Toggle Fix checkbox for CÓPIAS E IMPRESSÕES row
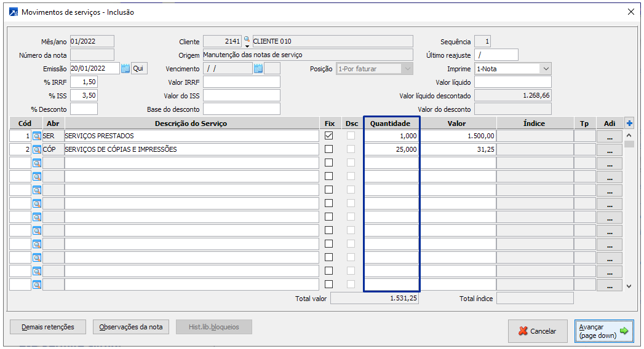644x349 pixels. click(328, 149)
